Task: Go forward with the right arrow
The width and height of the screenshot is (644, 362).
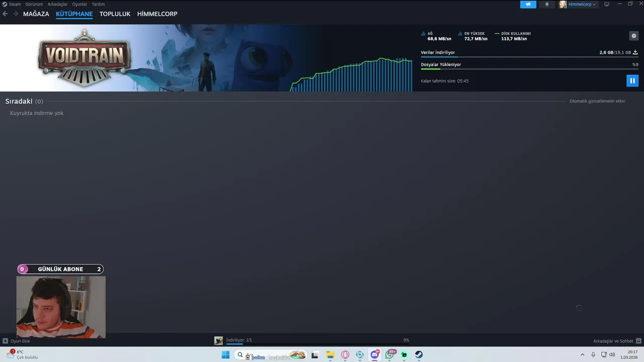Action: 16,14
